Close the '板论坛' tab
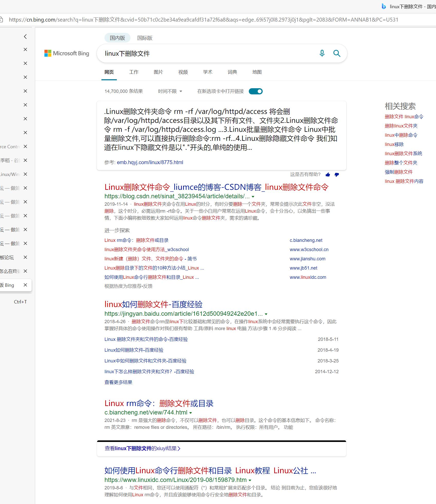The height and width of the screenshot is (504, 436). pos(25,257)
